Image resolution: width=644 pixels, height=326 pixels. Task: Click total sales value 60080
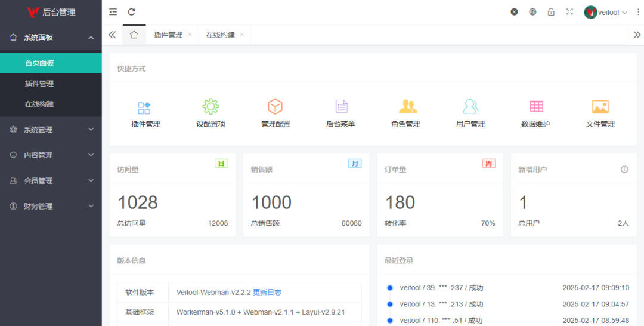[x=352, y=223]
